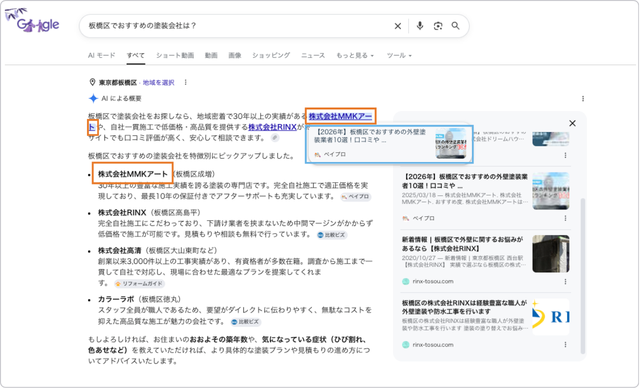The height and width of the screenshot is (388, 640).
Task: Open the three-dot menu for the 新着情報 rinx-tosou.com result
Action: (565, 282)
